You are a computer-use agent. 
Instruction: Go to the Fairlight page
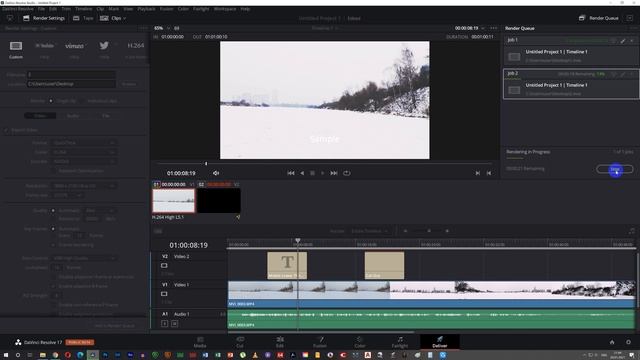[400, 342]
